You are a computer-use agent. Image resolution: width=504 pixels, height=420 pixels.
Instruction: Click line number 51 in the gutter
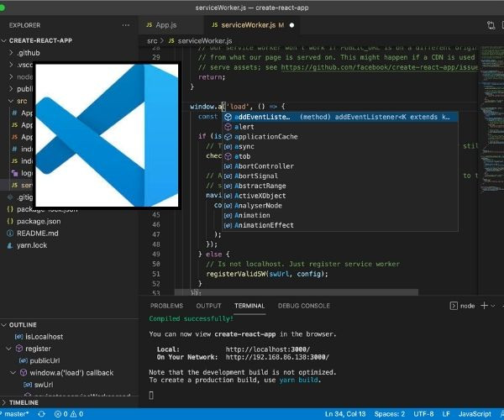coord(156,274)
